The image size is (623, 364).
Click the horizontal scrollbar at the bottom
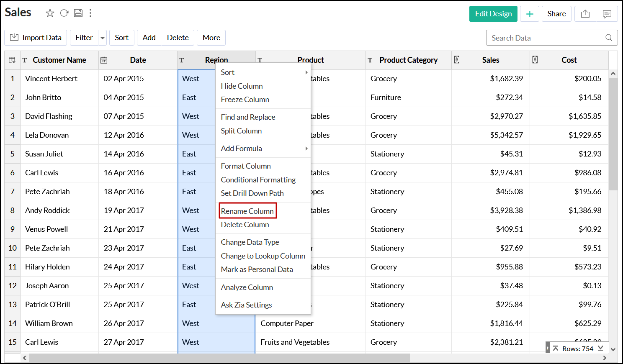click(x=219, y=358)
